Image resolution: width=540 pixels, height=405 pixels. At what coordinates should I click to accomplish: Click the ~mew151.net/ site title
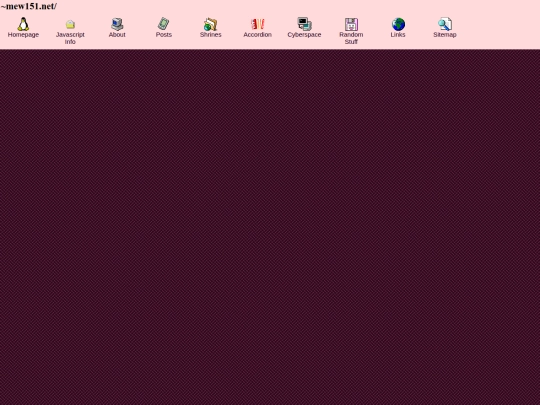pyautogui.click(x=29, y=7)
